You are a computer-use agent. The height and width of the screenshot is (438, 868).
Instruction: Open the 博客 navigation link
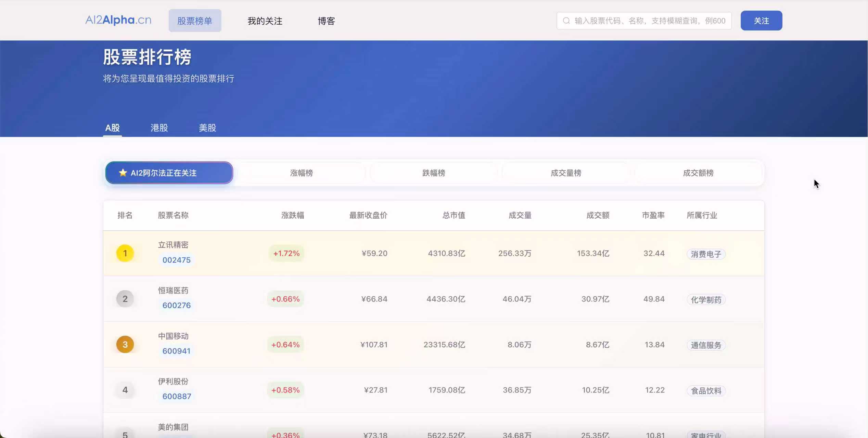tap(326, 21)
